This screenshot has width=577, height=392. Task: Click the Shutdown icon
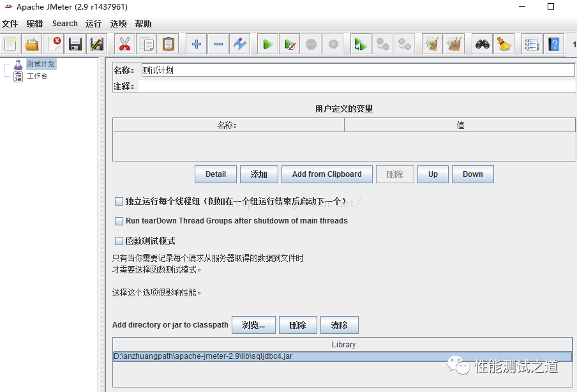333,44
